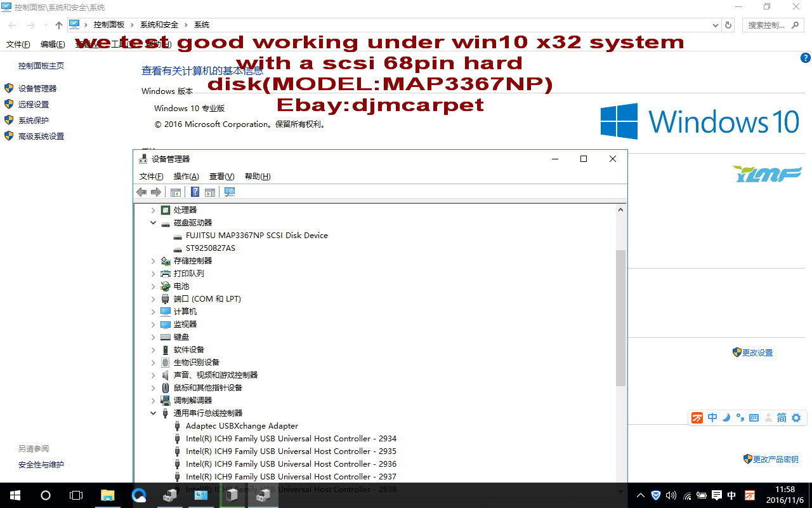Expand the 计算机 node
Screen dimensions: 812x508
coord(153,312)
